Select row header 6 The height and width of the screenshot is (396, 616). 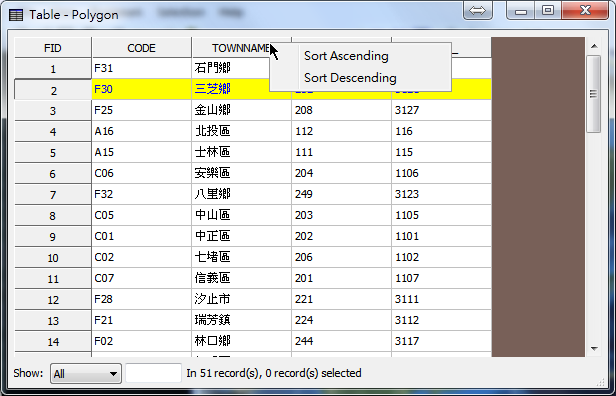coord(53,174)
